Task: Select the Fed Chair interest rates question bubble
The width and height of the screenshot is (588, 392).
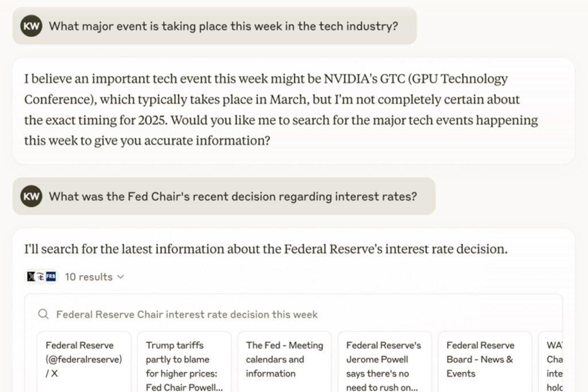Action: (x=224, y=196)
